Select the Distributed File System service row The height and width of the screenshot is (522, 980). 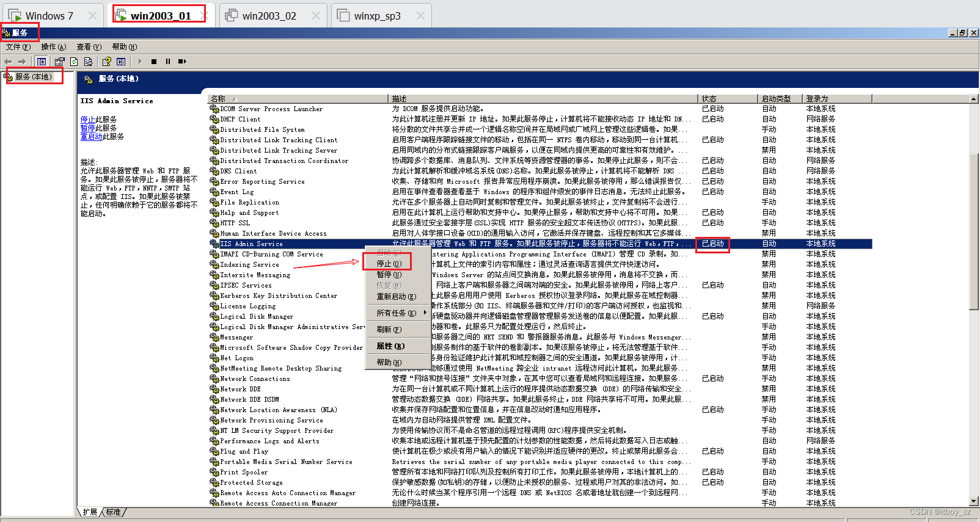[x=540, y=129]
